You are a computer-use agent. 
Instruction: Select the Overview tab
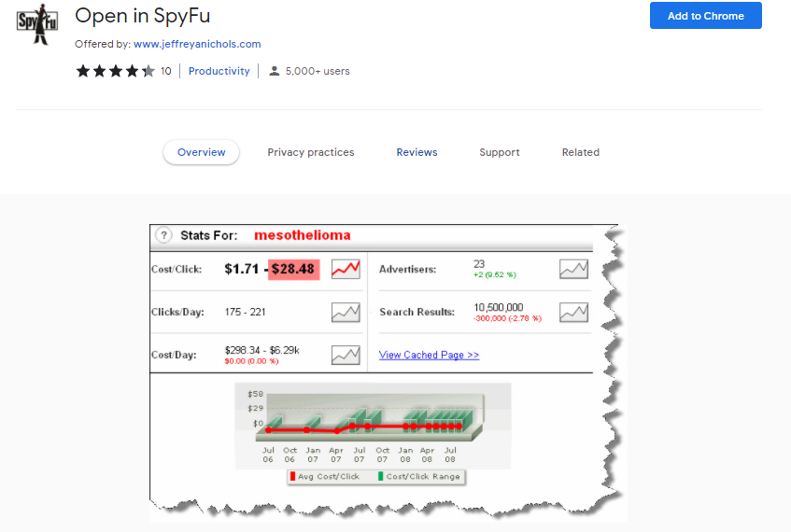pos(201,152)
